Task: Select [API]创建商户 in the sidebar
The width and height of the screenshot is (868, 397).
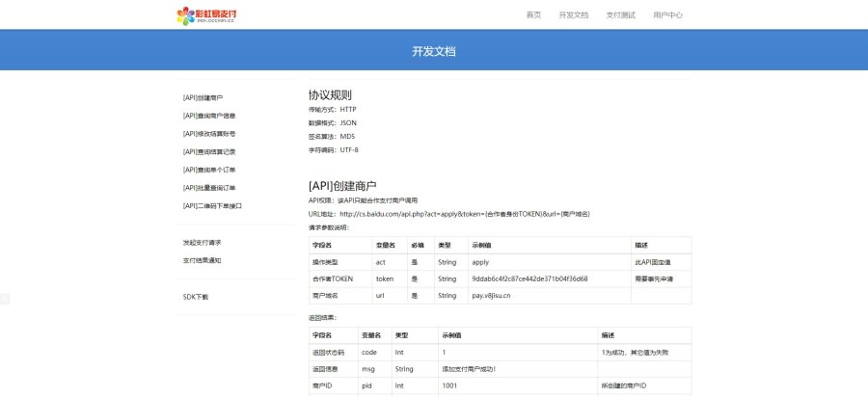Action: 203,98
